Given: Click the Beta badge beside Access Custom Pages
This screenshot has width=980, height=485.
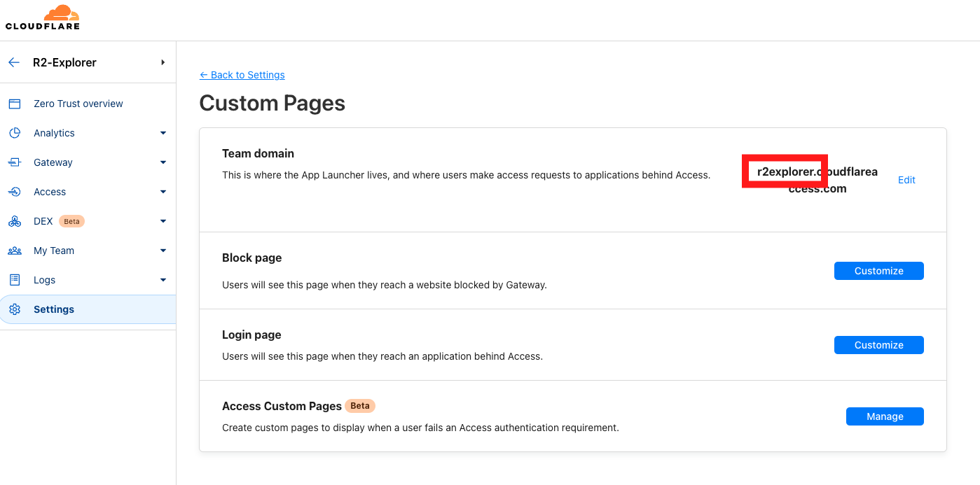Looking at the screenshot, I should point(360,406).
